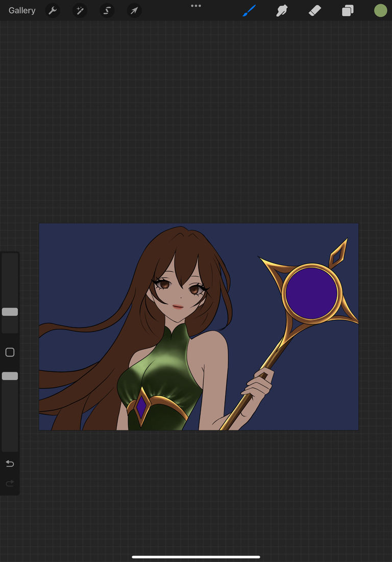Select the Brush tool
This screenshot has width=392, height=562.
[249, 10]
